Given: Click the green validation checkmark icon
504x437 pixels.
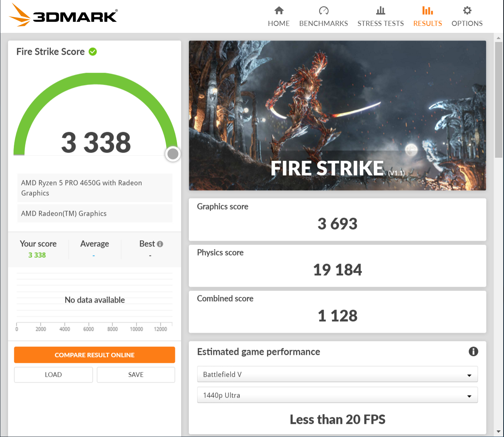Looking at the screenshot, I should point(93,52).
